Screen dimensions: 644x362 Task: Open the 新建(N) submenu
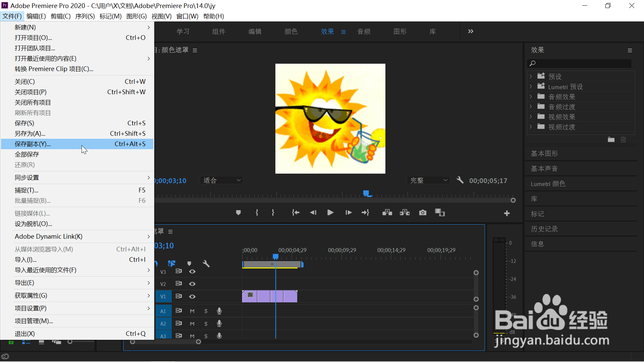(x=77, y=27)
